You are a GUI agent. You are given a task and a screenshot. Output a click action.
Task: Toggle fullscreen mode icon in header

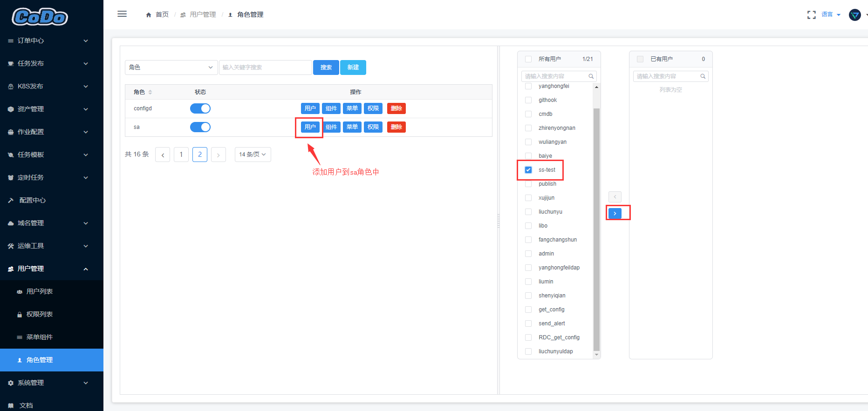click(811, 15)
